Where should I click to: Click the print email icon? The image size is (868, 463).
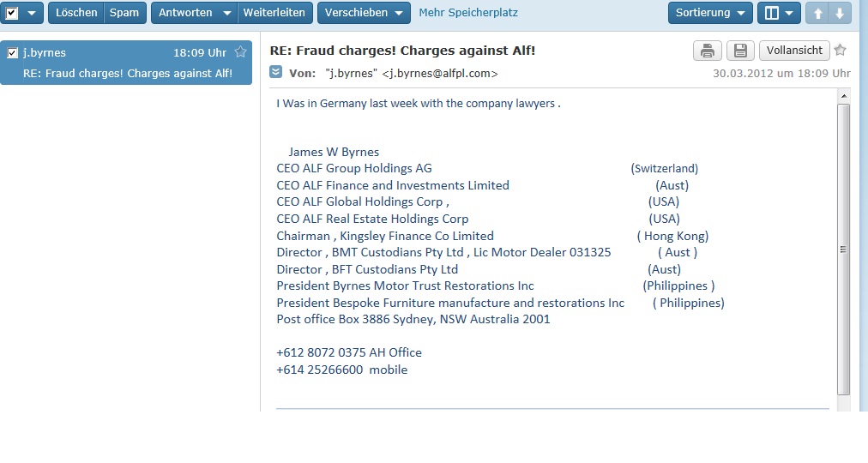707,51
